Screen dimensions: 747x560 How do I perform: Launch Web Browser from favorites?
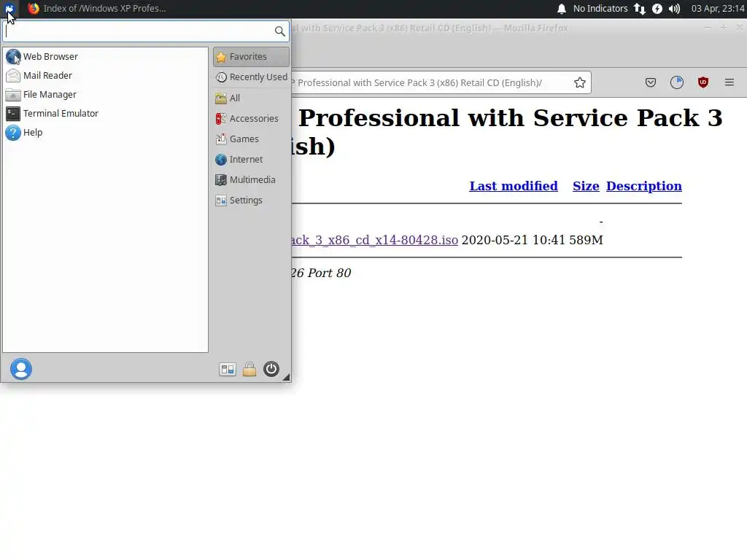click(105, 57)
